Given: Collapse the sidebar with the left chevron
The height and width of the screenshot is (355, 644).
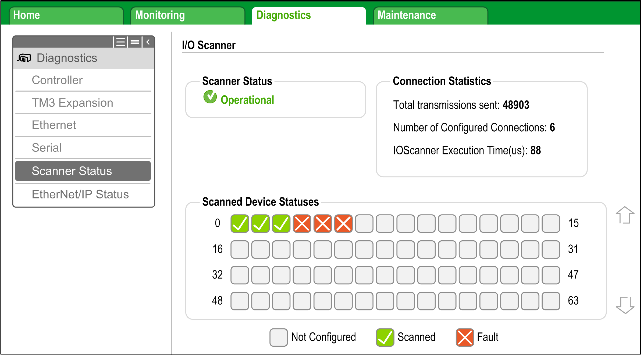Looking at the screenshot, I should coord(148,42).
